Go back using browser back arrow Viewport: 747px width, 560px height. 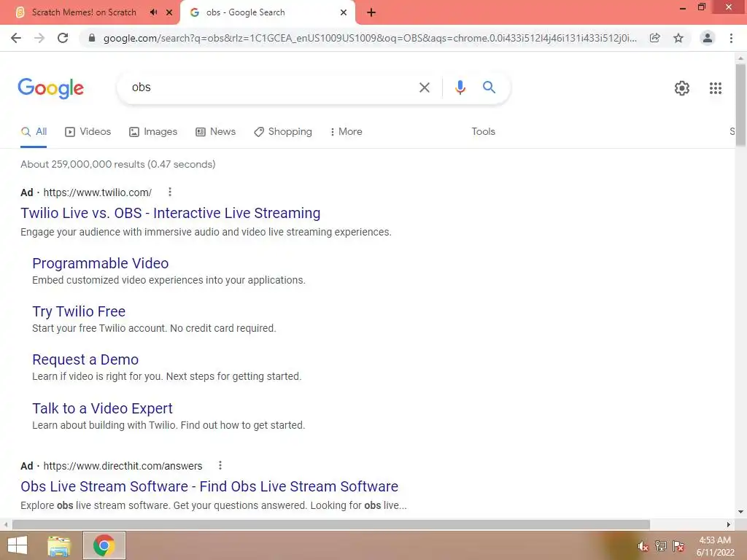(16, 38)
